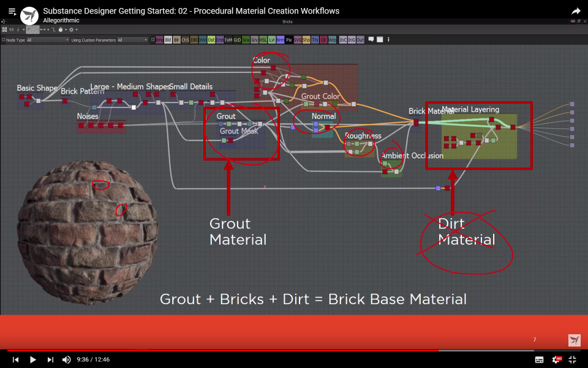Mute the video volume
588x368 pixels.
[x=66, y=359]
